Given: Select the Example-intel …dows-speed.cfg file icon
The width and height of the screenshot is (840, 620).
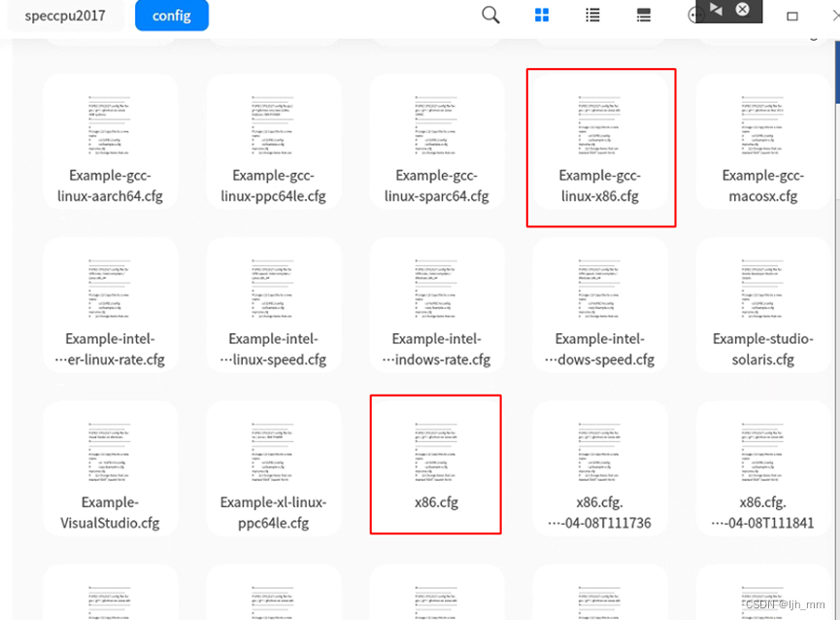Looking at the screenshot, I should pyautogui.click(x=599, y=290).
